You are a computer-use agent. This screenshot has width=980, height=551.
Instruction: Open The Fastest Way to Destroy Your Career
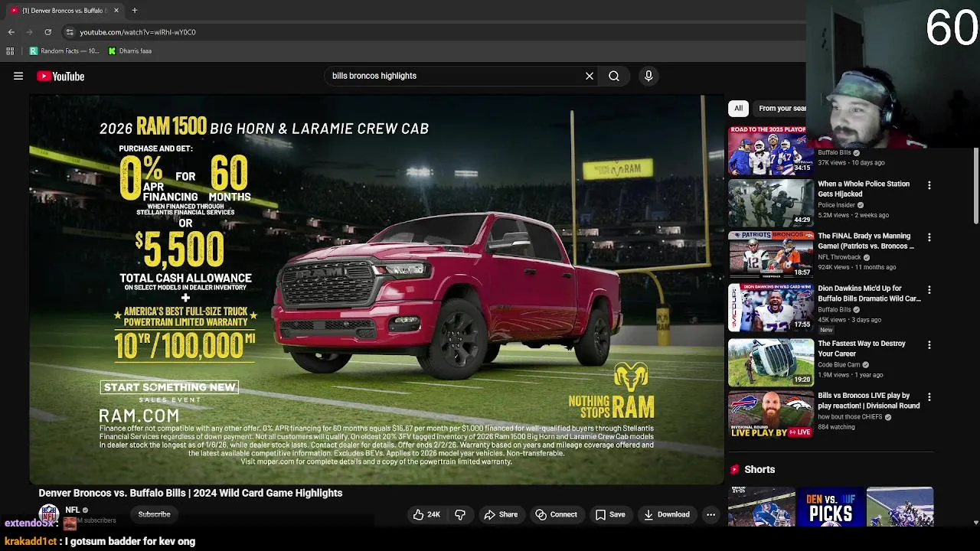pos(861,349)
